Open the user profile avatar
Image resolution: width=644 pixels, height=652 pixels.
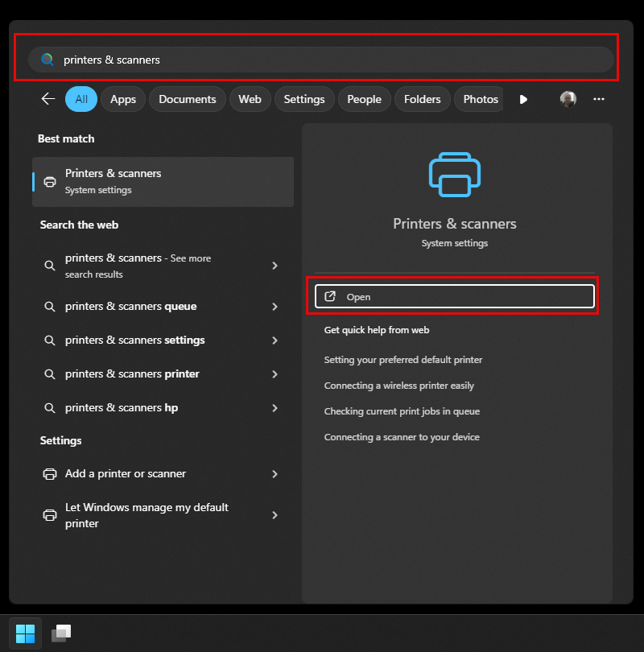pyautogui.click(x=568, y=99)
